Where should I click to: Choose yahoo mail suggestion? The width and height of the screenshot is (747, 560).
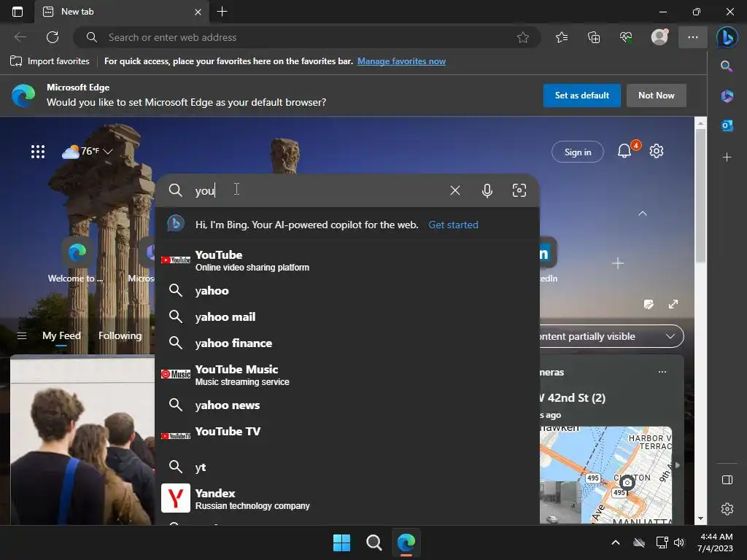[347, 316]
